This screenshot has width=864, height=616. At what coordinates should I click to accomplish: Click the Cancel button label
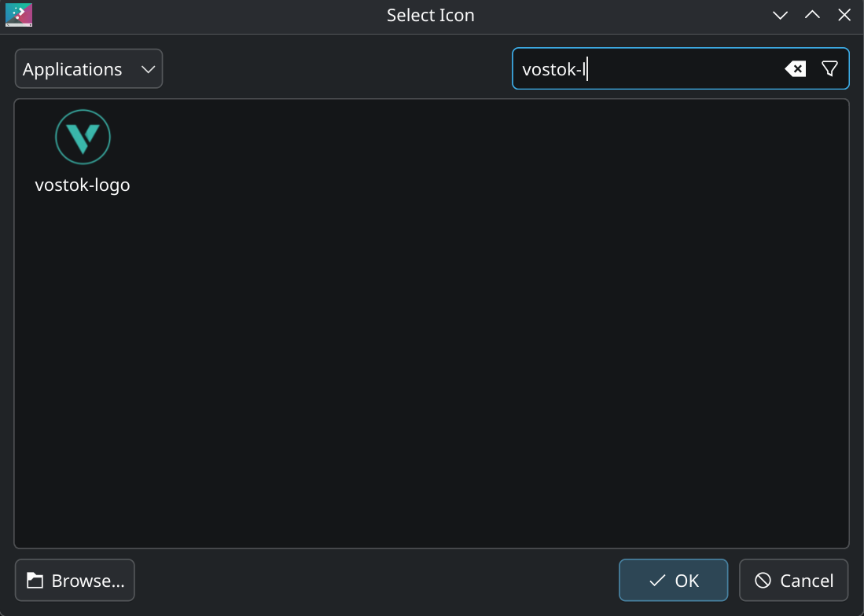(807, 581)
